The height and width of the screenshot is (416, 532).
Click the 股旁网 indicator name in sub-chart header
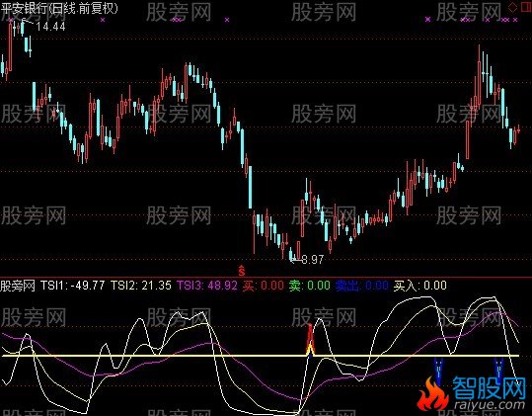[18, 286]
